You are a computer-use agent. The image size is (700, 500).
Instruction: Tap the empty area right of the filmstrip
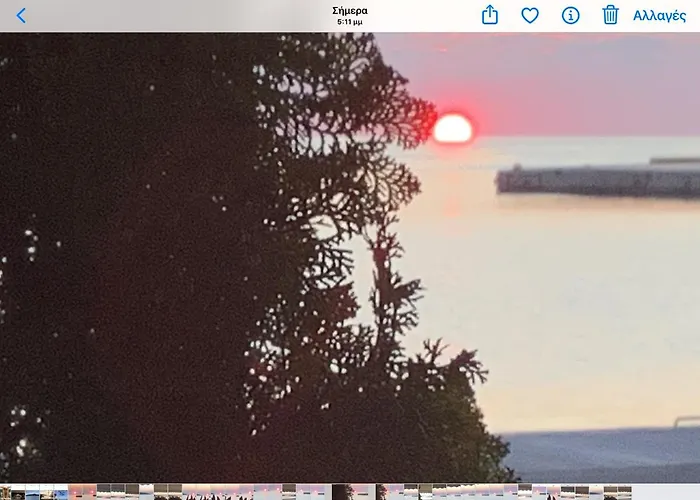668,492
